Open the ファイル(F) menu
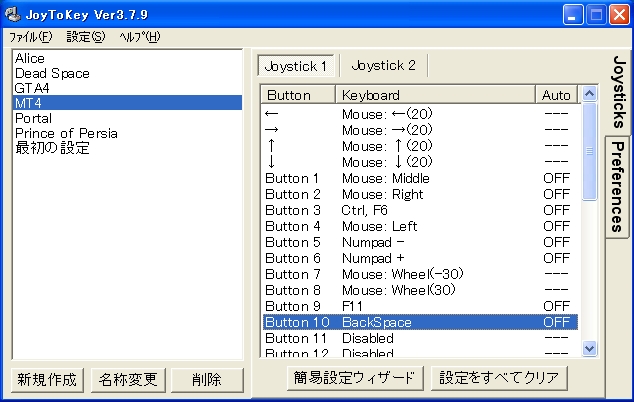The height and width of the screenshot is (402, 634). pyautogui.click(x=31, y=37)
